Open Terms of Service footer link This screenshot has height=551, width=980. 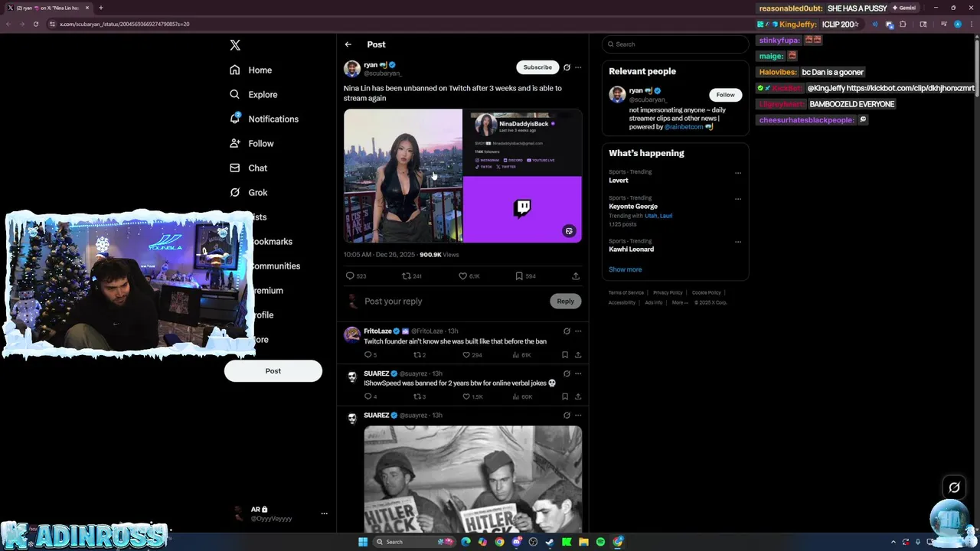coord(626,292)
